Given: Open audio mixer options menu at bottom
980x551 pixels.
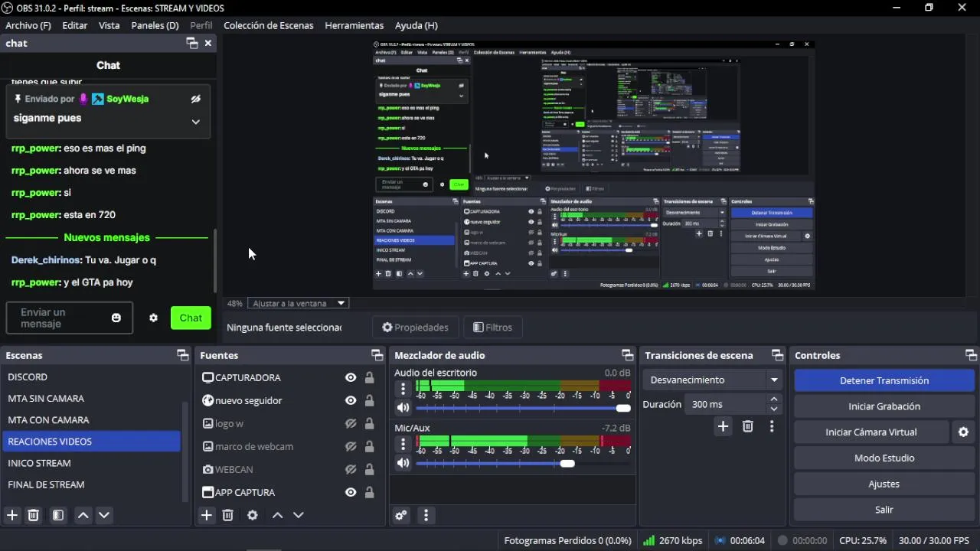Looking at the screenshot, I should coord(426,515).
